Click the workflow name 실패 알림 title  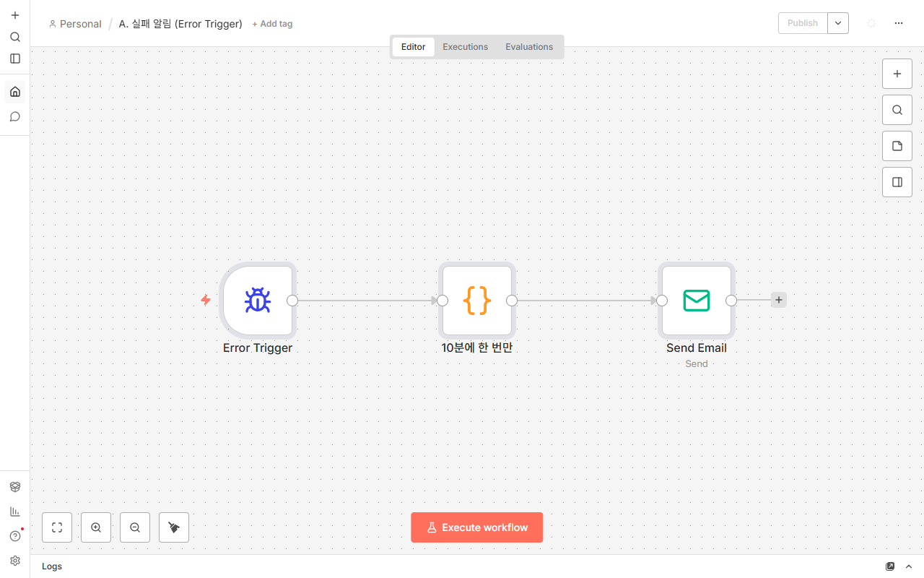click(180, 24)
